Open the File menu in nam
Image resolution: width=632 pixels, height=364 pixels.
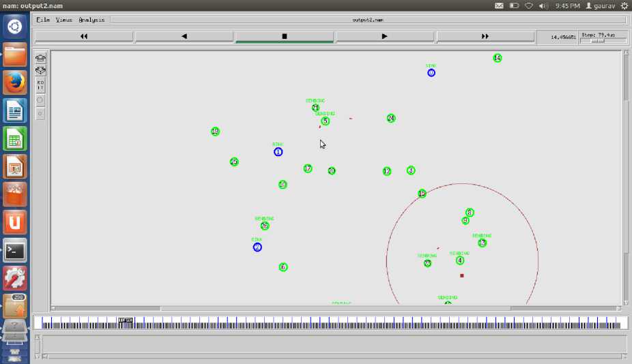pyautogui.click(x=43, y=20)
